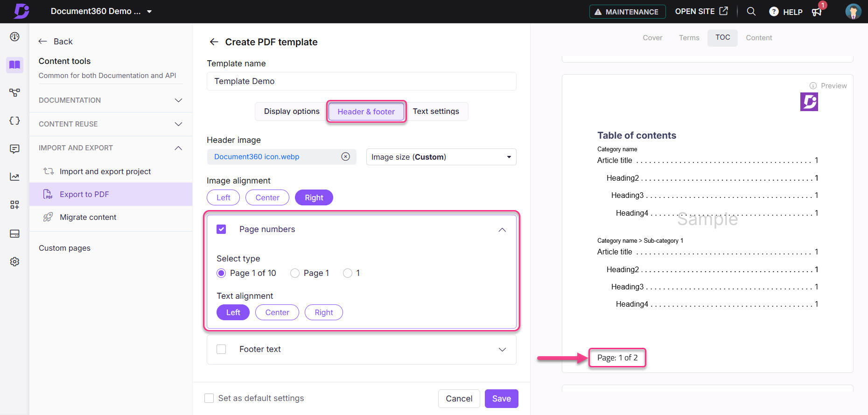The image size is (868, 415).
Task: Open the dashboard icon in left rail
Action: [14, 36]
